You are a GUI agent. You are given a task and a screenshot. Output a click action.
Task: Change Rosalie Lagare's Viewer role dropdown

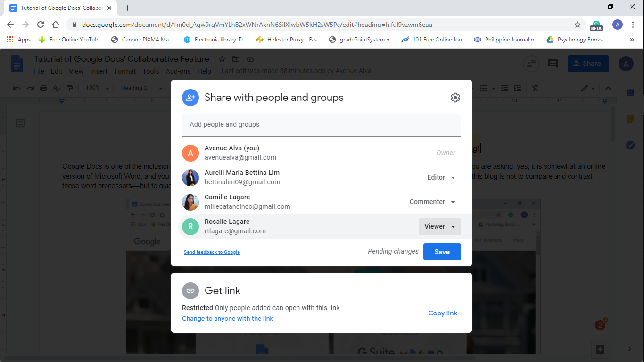click(439, 226)
